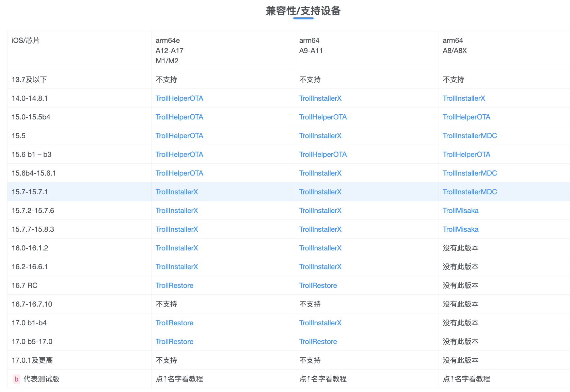
Task: Open TrollInstallerX for 15.7.2-15.7.6 A9-A11
Action: click(x=320, y=211)
